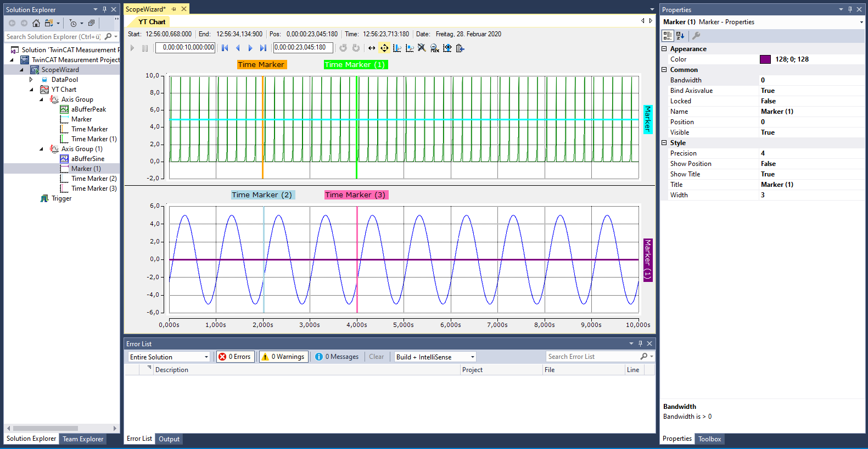Click the record time field showing 0,00:00:10,000:000
This screenshot has width=868, height=449.
pyautogui.click(x=186, y=48)
